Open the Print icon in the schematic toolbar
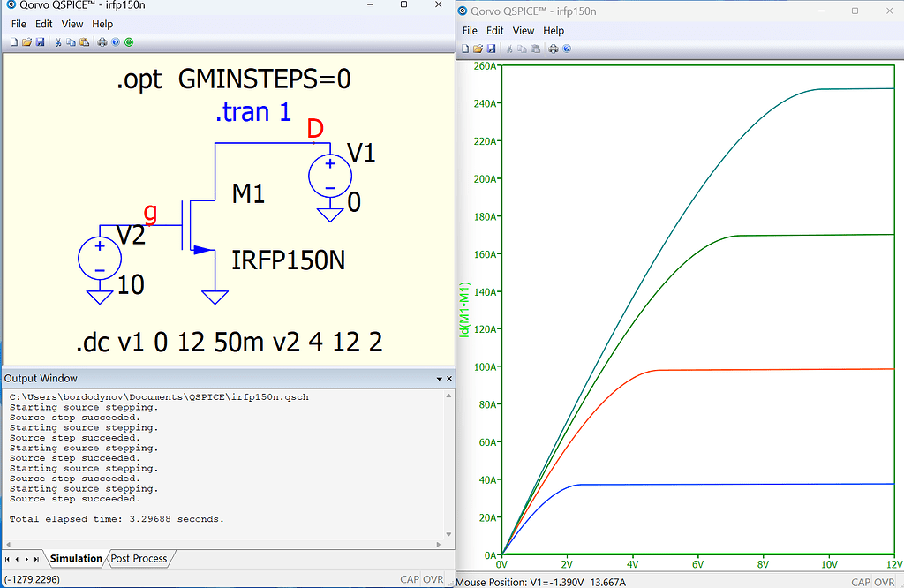Image resolution: width=904 pixels, height=588 pixels. point(102,41)
